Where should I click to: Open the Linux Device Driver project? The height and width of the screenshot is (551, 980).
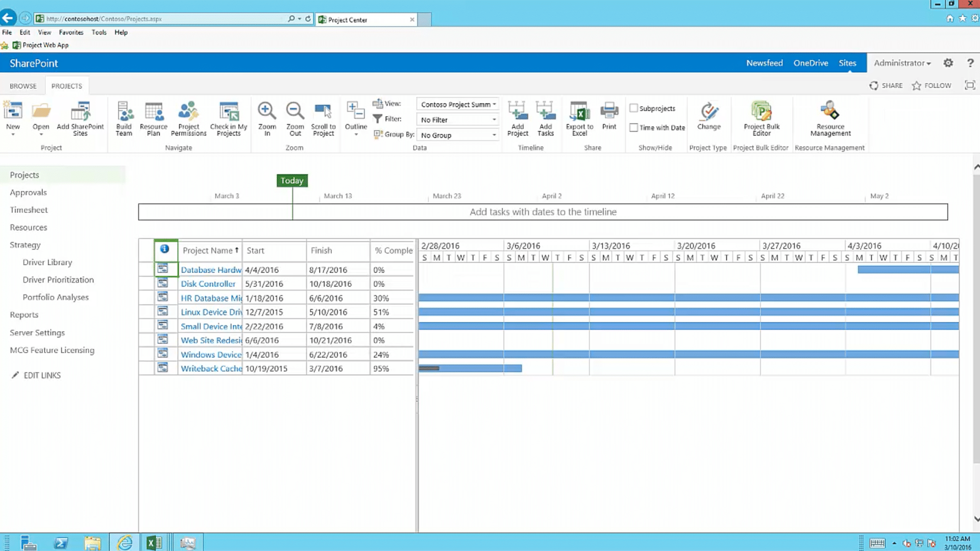click(x=211, y=312)
